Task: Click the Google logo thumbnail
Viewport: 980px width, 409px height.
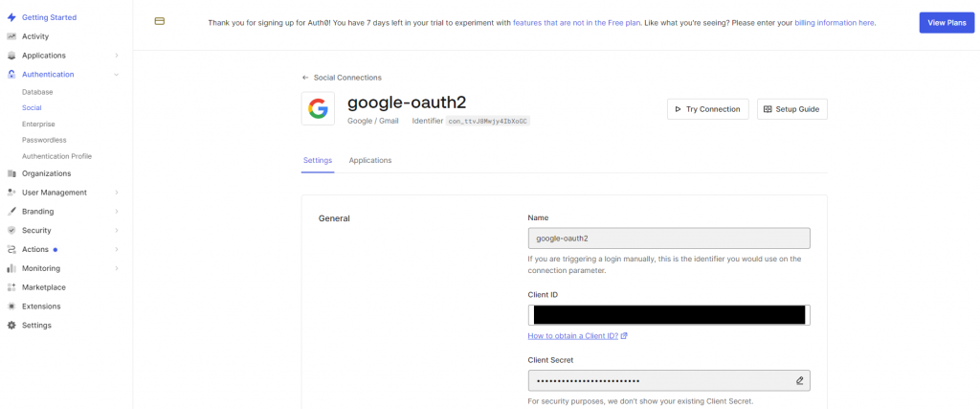Action: pos(318,109)
